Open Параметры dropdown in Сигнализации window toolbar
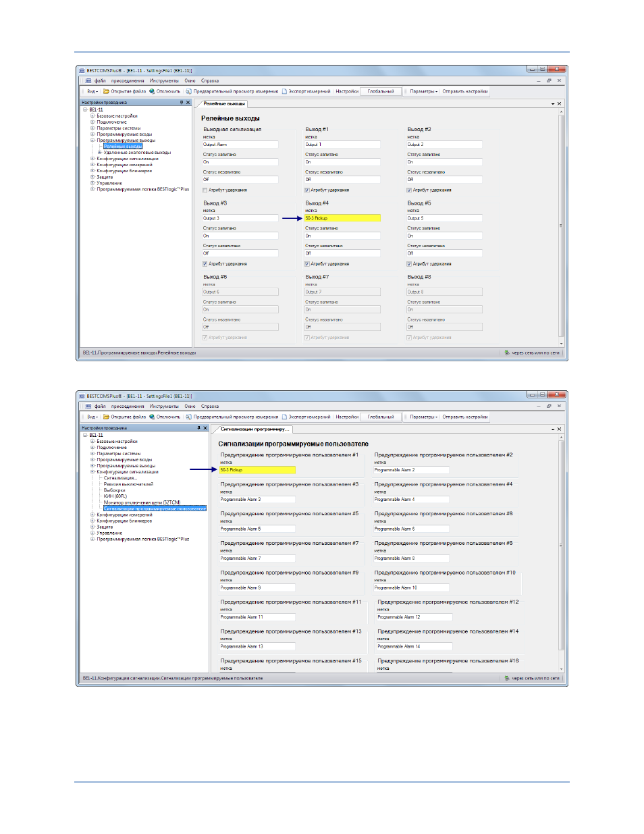The width and height of the screenshot is (644, 834). [424, 417]
